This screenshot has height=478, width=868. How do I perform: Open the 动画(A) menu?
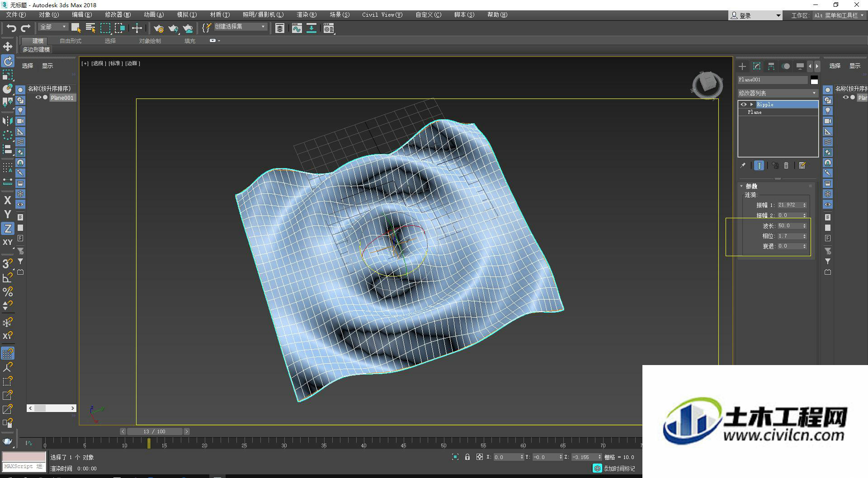pyautogui.click(x=154, y=15)
